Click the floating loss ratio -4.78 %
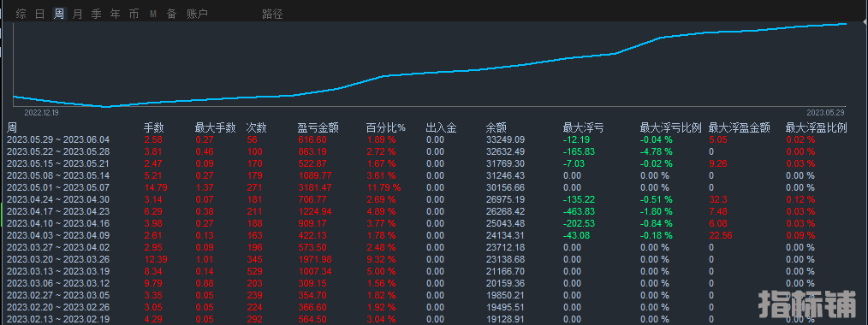Screen dimensions: 868x325 pyautogui.click(x=656, y=151)
